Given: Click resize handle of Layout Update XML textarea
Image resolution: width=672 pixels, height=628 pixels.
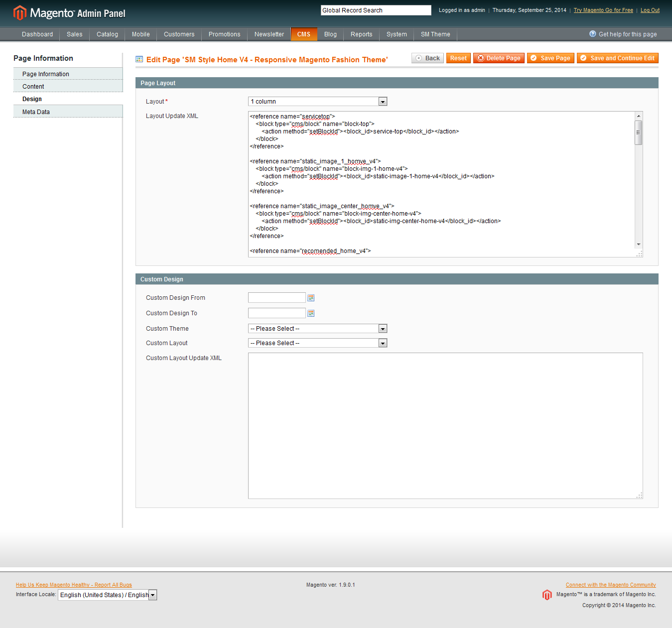Looking at the screenshot, I should coord(640,254).
